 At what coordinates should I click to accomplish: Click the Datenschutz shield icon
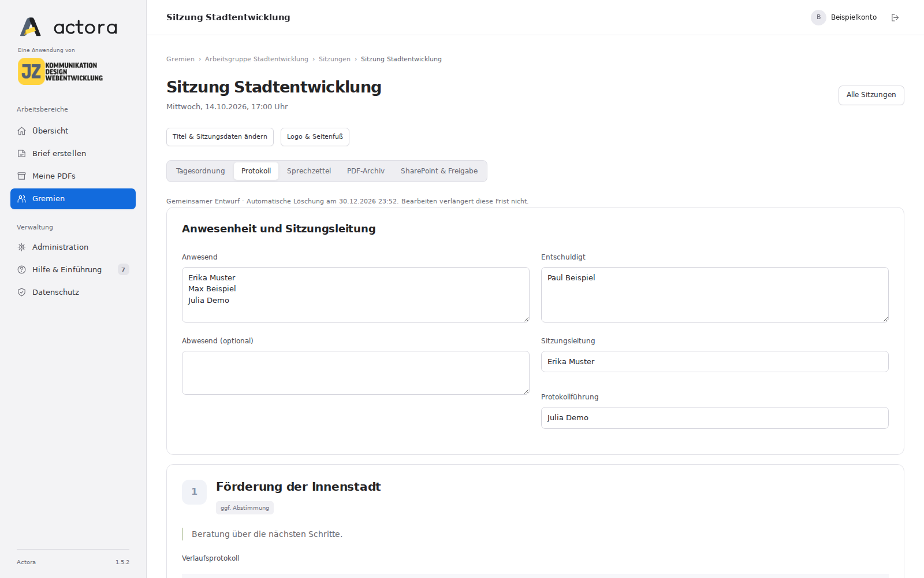click(x=22, y=292)
